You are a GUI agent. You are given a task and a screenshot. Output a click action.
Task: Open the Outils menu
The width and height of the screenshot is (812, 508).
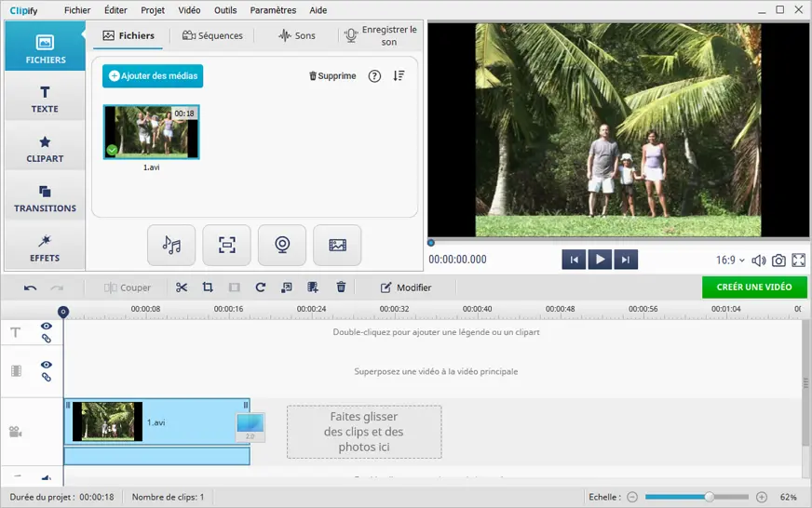tap(225, 10)
